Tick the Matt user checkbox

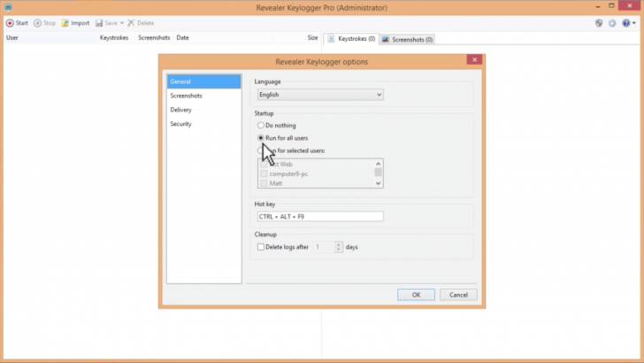[x=264, y=183]
